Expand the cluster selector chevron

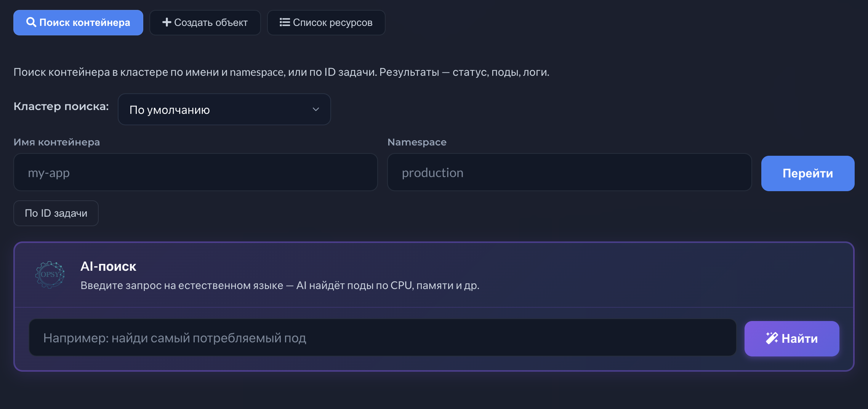tap(315, 109)
